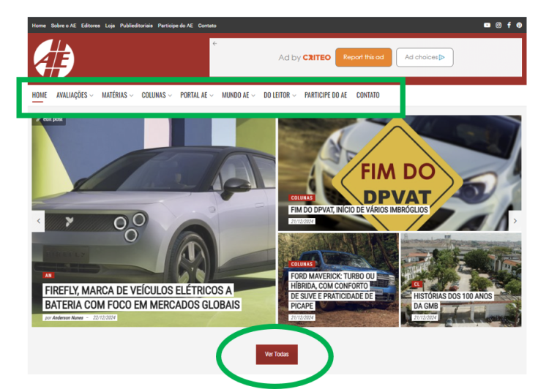
Task: Click the AE site logo
Action: pos(53,59)
